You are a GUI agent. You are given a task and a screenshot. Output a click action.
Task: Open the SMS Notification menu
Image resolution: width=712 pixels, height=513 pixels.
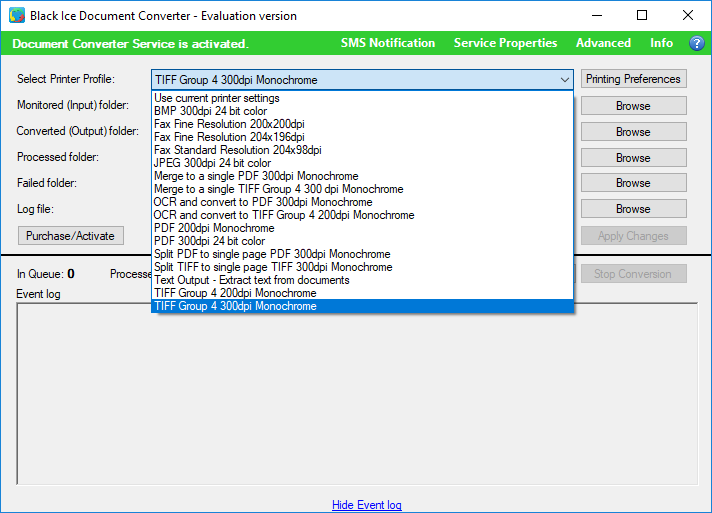(x=388, y=43)
